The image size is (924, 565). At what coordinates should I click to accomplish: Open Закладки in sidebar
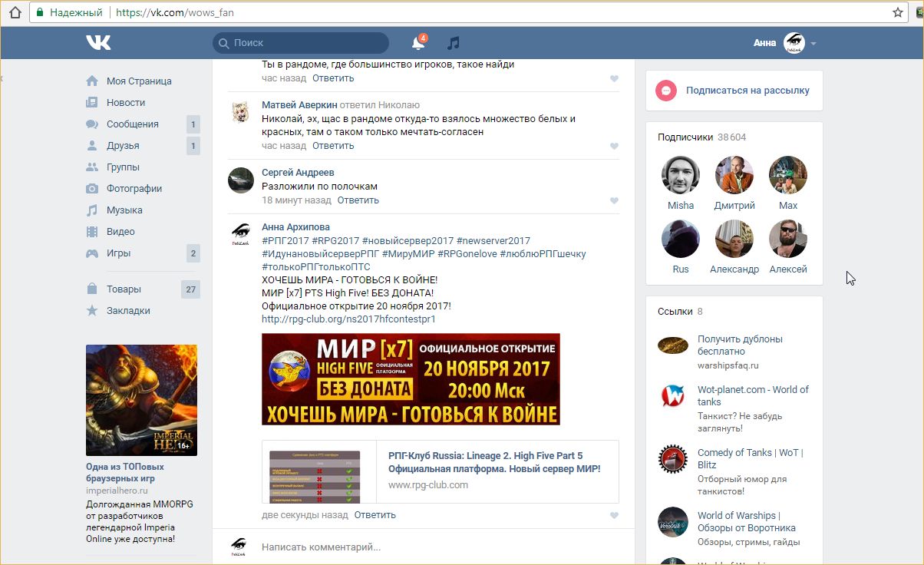128,311
